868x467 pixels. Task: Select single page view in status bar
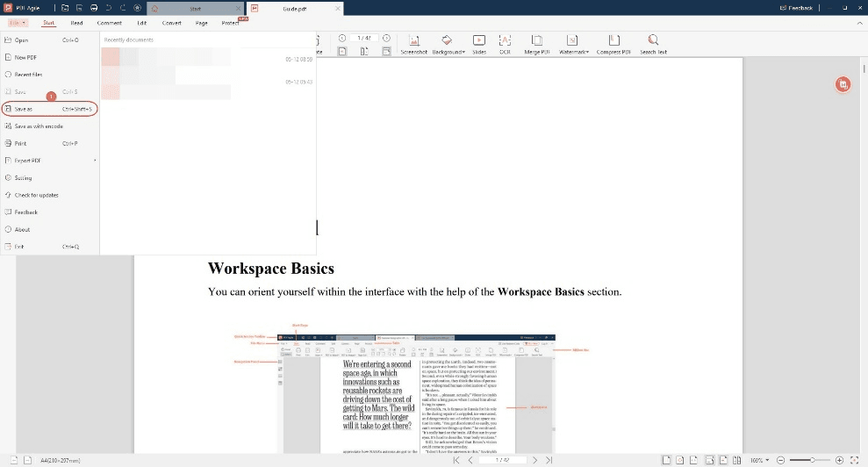pyautogui.click(x=666, y=460)
